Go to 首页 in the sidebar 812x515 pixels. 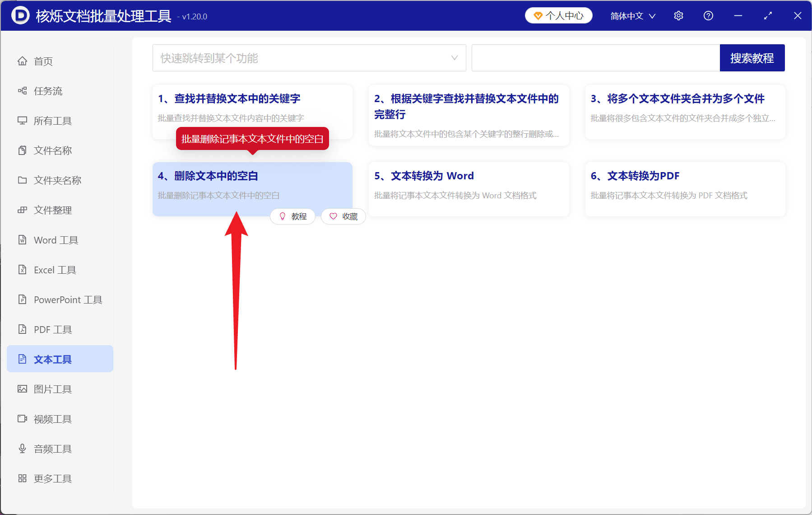tap(42, 61)
